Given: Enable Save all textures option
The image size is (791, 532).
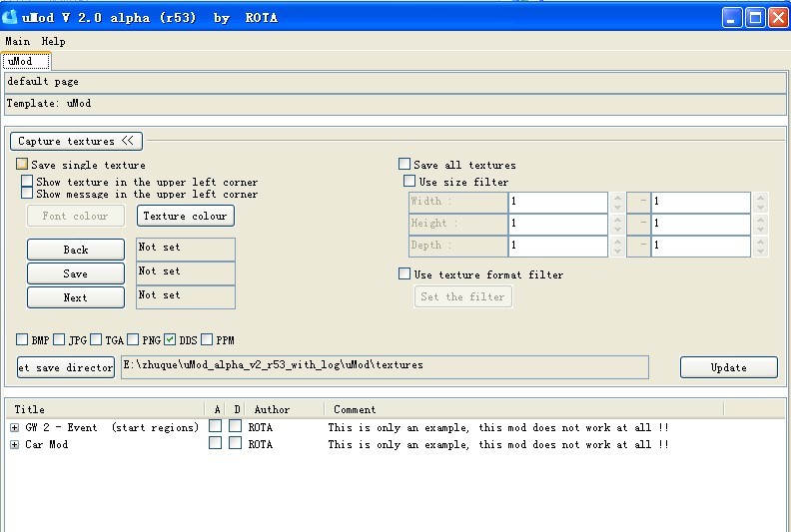Looking at the screenshot, I should (404, 165).
